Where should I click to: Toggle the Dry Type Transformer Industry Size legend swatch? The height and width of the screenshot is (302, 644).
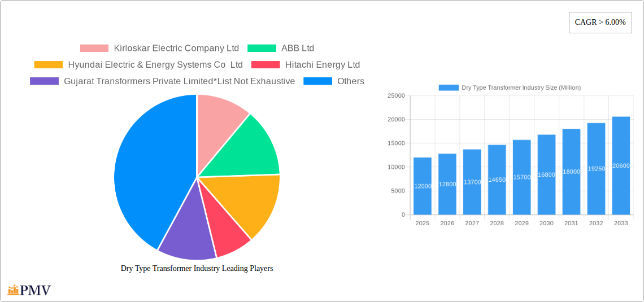click(x=449, y=88)
